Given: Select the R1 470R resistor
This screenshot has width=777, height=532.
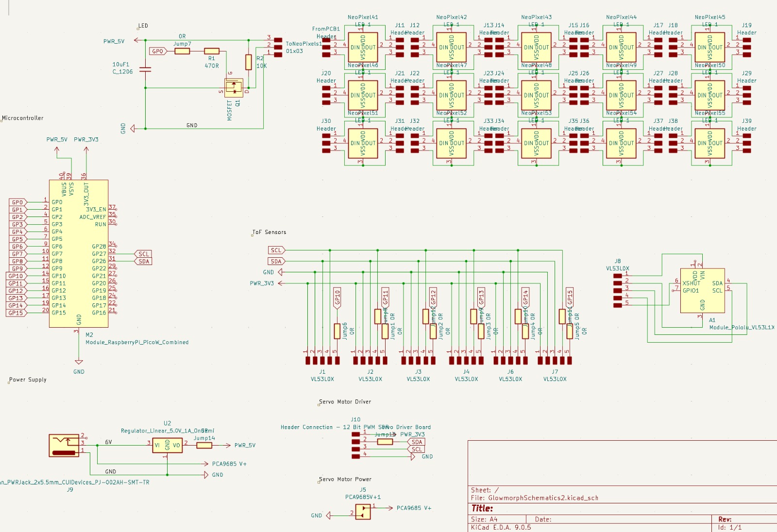Looking at the screenshot, I should click(x=211, y=51).
